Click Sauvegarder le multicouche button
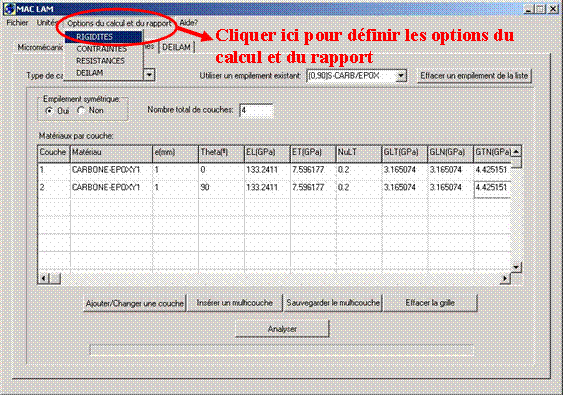This screenshot has width=576, height=397. pyautogui.click(x=333, y=303)
